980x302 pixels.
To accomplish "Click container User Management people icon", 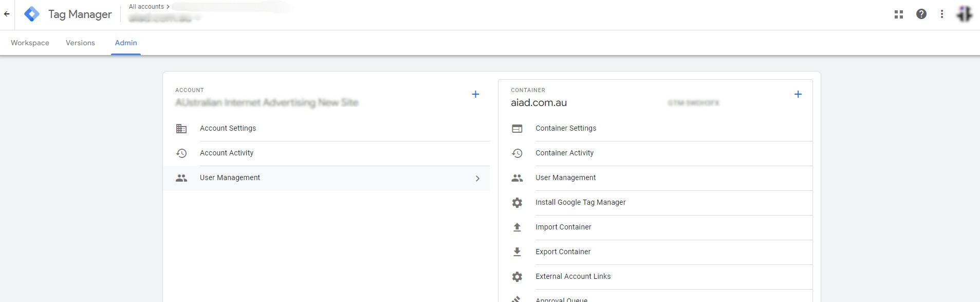I will [517, 178].
